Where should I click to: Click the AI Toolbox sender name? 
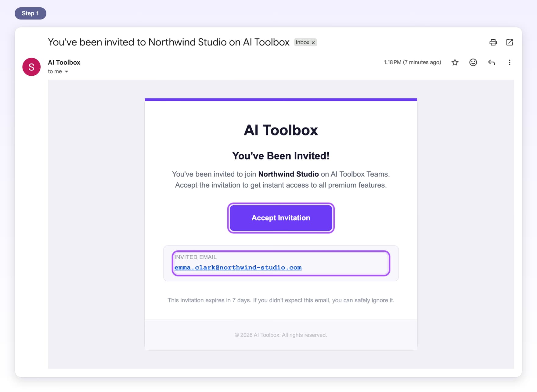coord(64,62)
